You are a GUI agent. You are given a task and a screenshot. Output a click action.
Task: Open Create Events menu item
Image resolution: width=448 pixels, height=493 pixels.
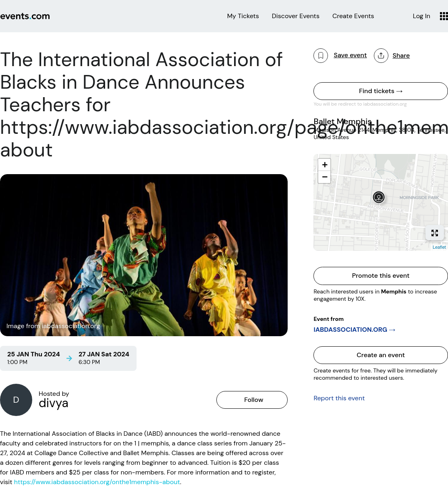(353, 16)
